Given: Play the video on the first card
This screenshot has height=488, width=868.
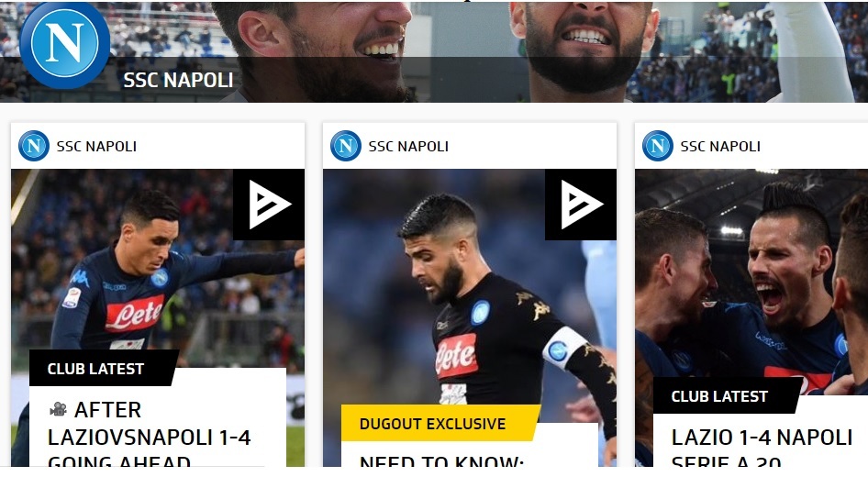Looking at the screenshot, I should point(269,205).
